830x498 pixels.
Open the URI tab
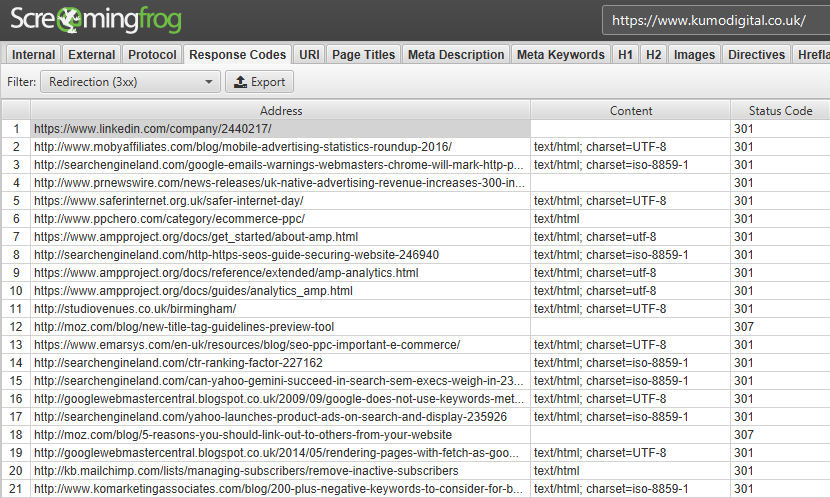(309, 55)
